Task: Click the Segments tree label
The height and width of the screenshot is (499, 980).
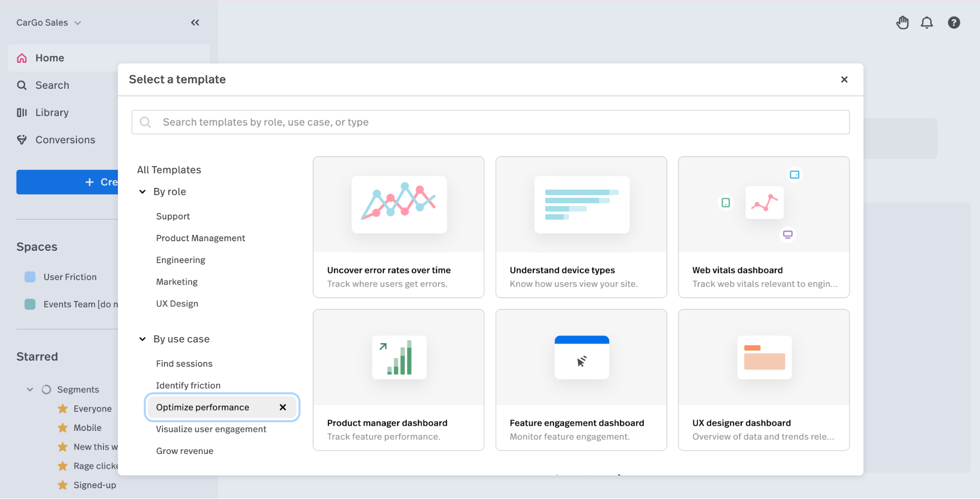Action: (78, 390)
